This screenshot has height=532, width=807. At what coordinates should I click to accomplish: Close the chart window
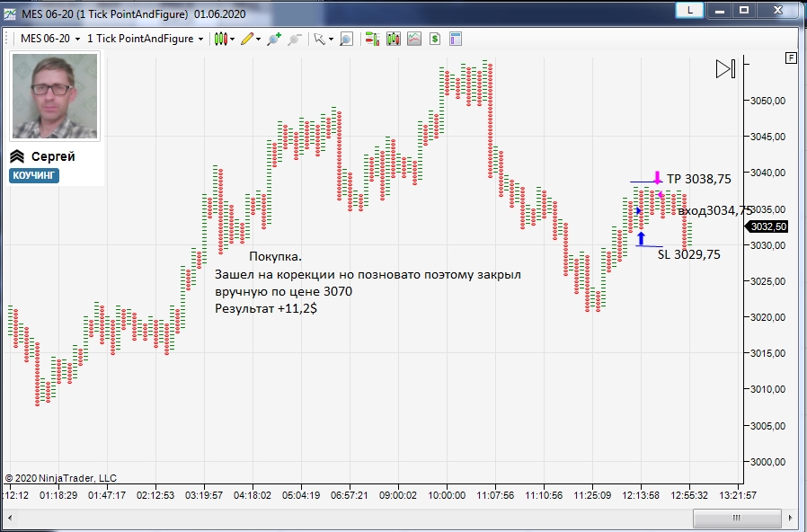pos(779,10)
